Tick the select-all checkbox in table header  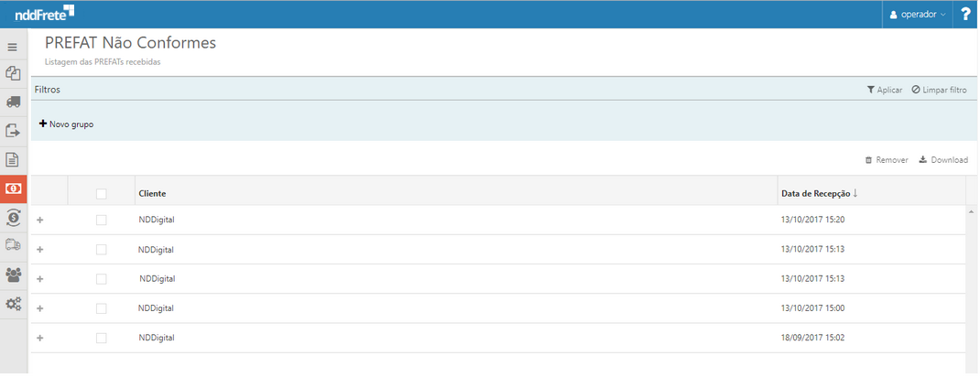click(x=101, y=193)
